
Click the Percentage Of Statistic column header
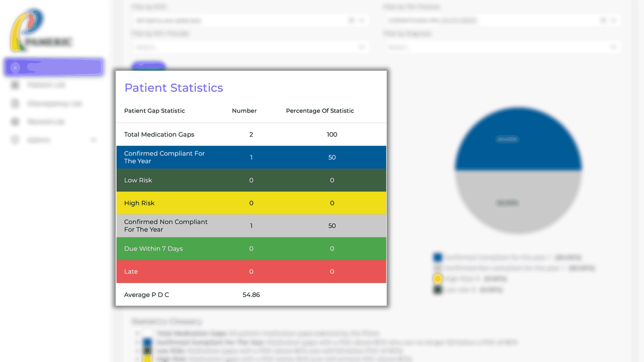coord(320,111)
